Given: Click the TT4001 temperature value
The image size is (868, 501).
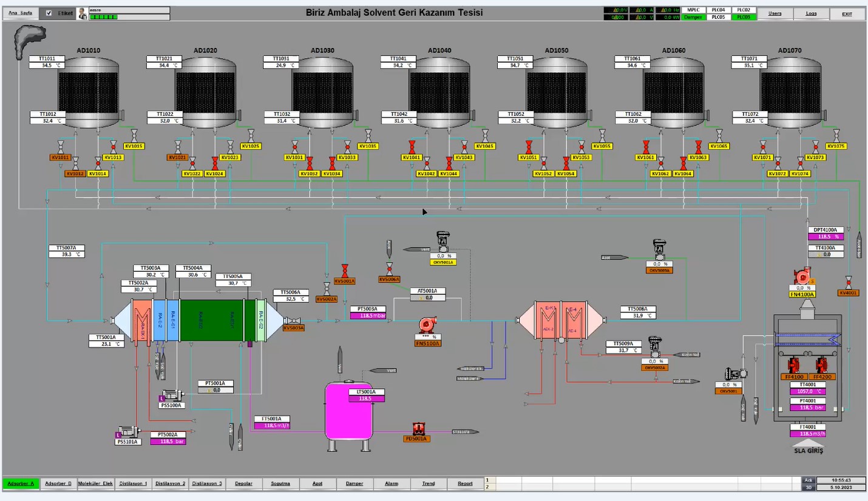Looking at the screenshot, I should [808, 391].
